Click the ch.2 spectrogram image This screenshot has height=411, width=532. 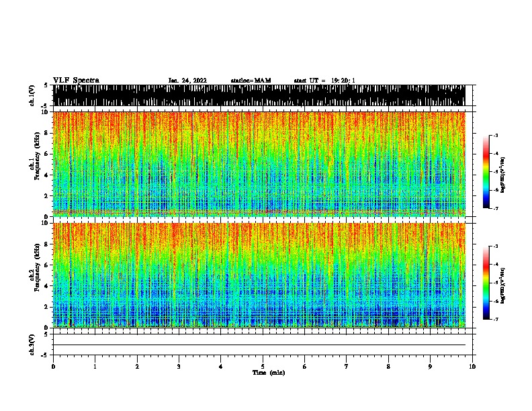pos(259,275)
